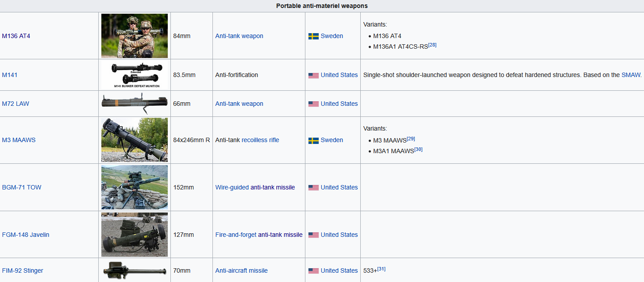Image resolution: width=644 pixels, height=282 pixels.
Task: Click the US flag icon in BGM-71 TOW row
Action: pos(313,188)
